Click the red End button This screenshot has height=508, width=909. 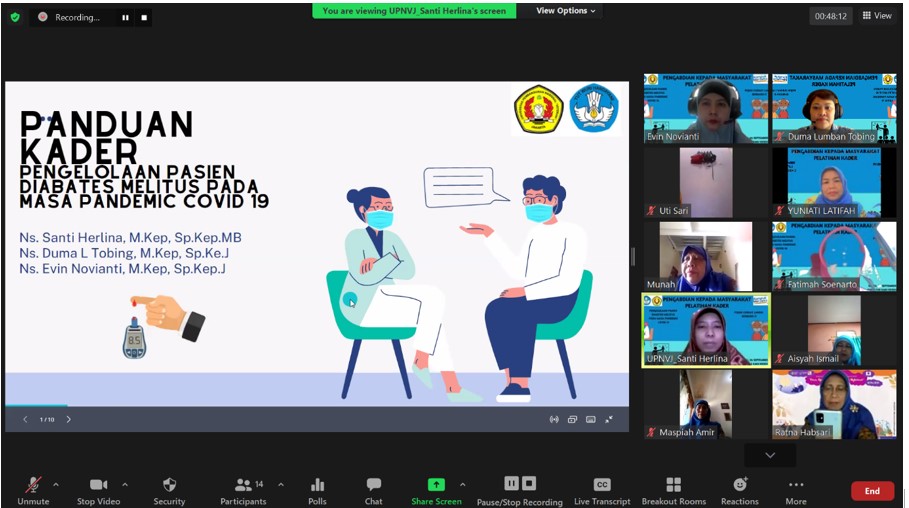(872, 491)
